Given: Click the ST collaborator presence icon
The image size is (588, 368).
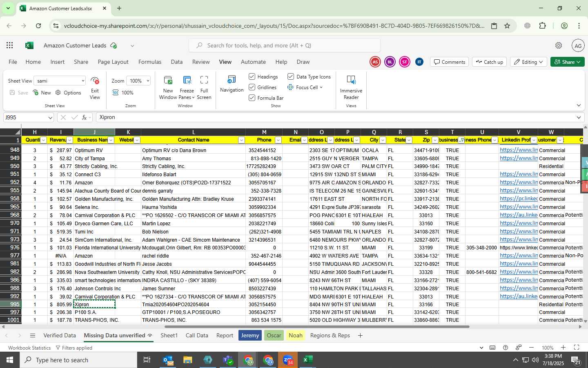Looking at the screenshot, I should pyautogui.click(x=404, y=62).
